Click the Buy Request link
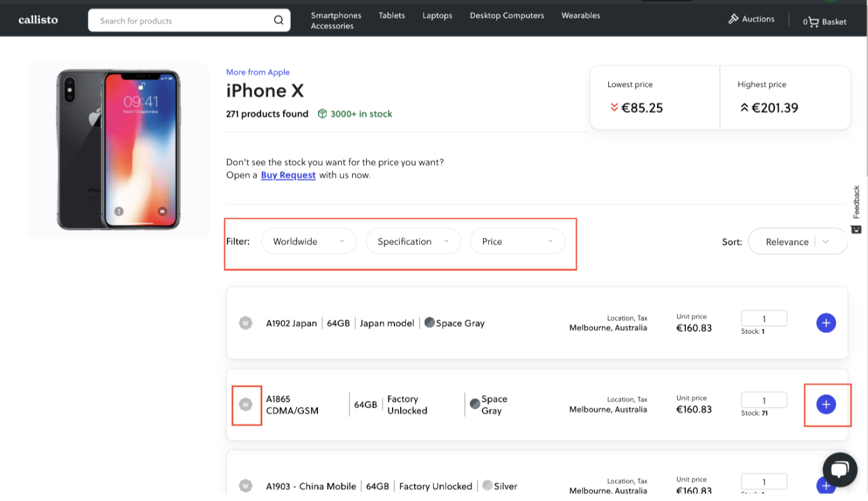Viewport: 868px width, 501px height. click(x=288, y=175)
